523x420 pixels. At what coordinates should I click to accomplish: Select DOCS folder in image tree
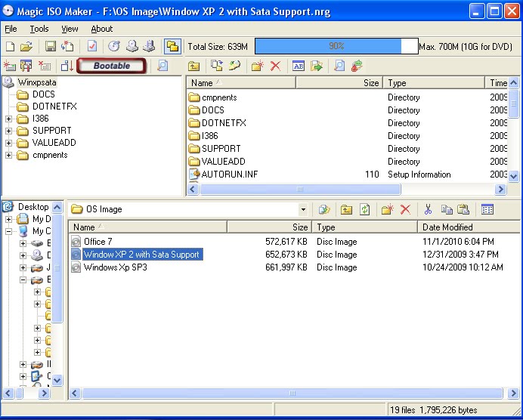click(x=43, y=94)
